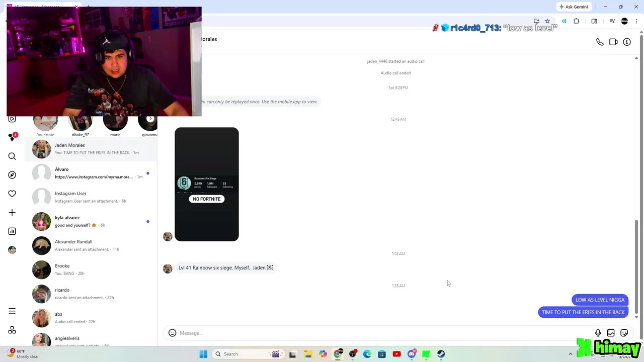Open YouTube from the taskbar
The width and height of the screenshot is (644, 362).
pyautogui.click(x=396, y=354)
